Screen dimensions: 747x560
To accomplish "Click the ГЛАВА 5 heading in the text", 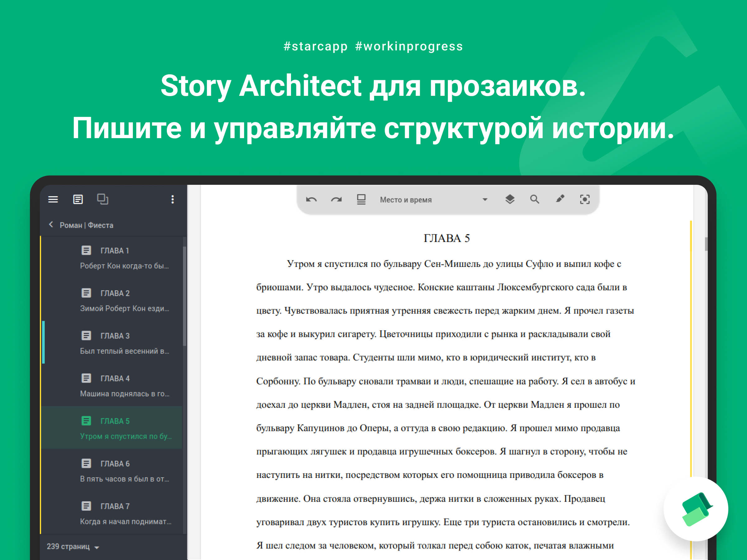I will (x=446, y=238).
